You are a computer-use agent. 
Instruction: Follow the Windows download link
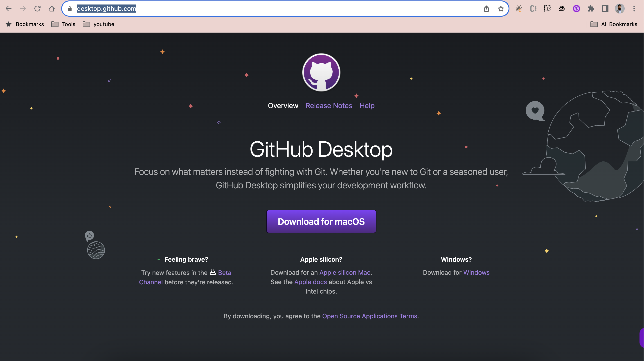click(x=476, y=272)
